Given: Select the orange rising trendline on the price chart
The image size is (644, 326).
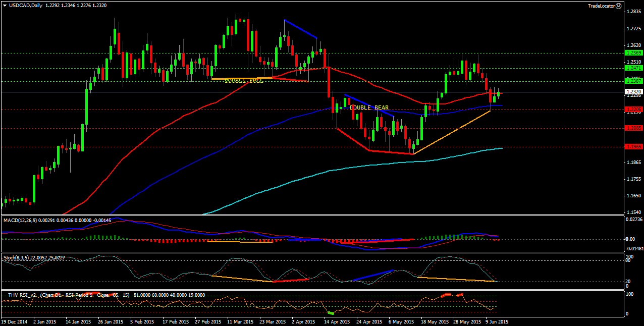Looking at the screenshot, I should tap(452, 132).
